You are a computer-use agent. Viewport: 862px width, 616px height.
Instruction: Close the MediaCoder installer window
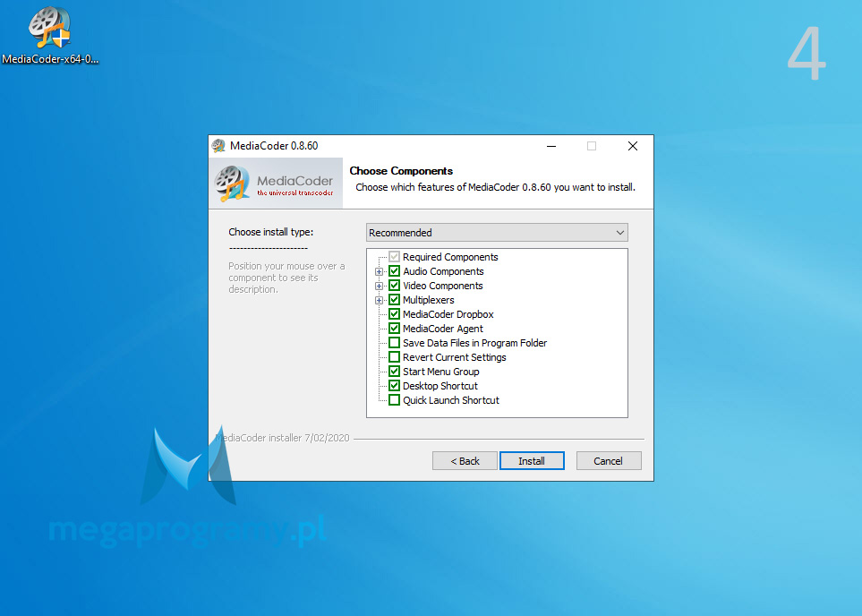[x=633, y=146]
